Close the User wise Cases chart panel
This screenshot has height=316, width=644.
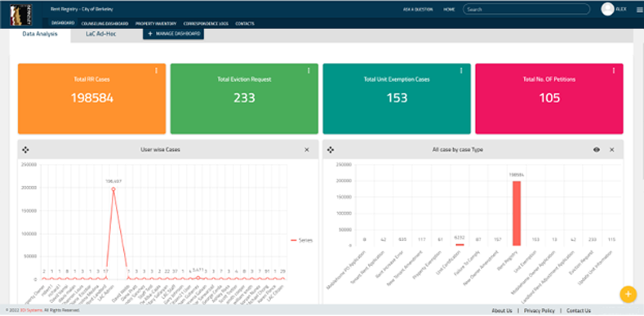[x=307, y=150]
